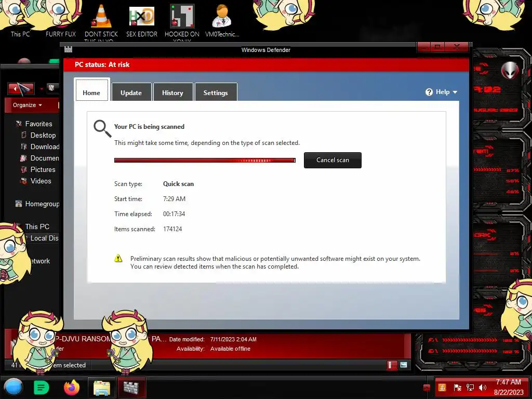Click the 'Quick scan' scan type value
Image resolution: width=532 pixels, height=399 pixels.
(179, 184)
